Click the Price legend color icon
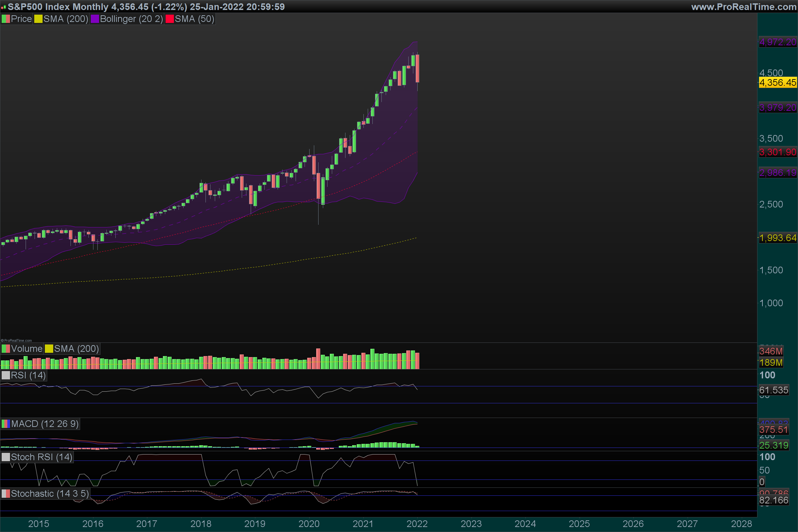The height and width of the screenshot is (532, 798). click(6, 19)
